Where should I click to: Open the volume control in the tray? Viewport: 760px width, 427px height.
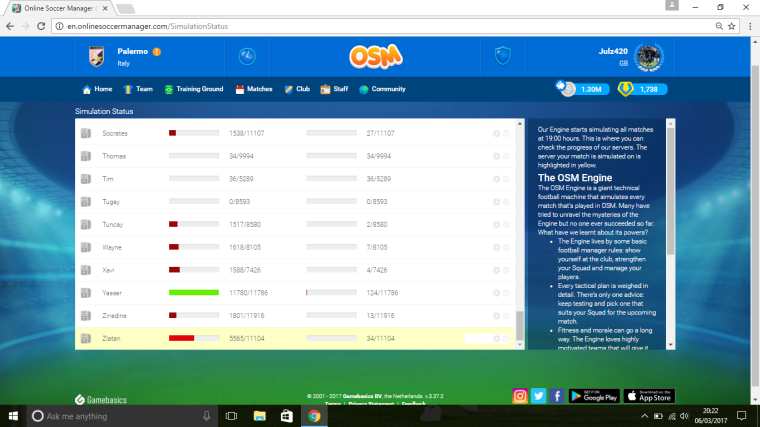point(684,416)
